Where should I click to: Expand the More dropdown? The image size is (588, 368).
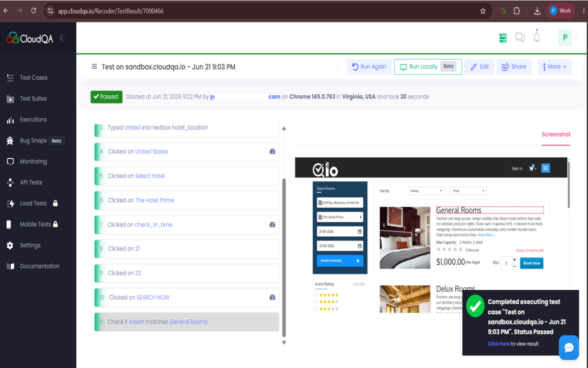(554, 67)
